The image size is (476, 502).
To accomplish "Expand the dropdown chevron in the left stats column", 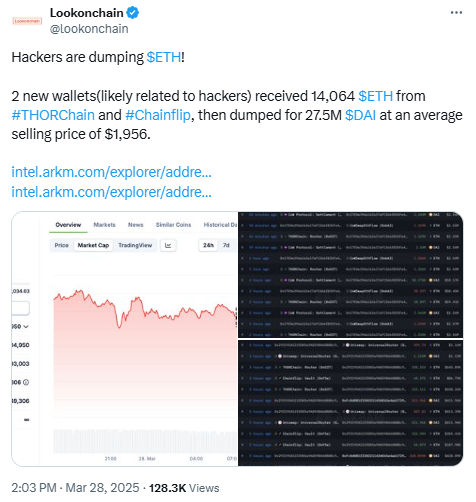I will [x=26, y=326].
